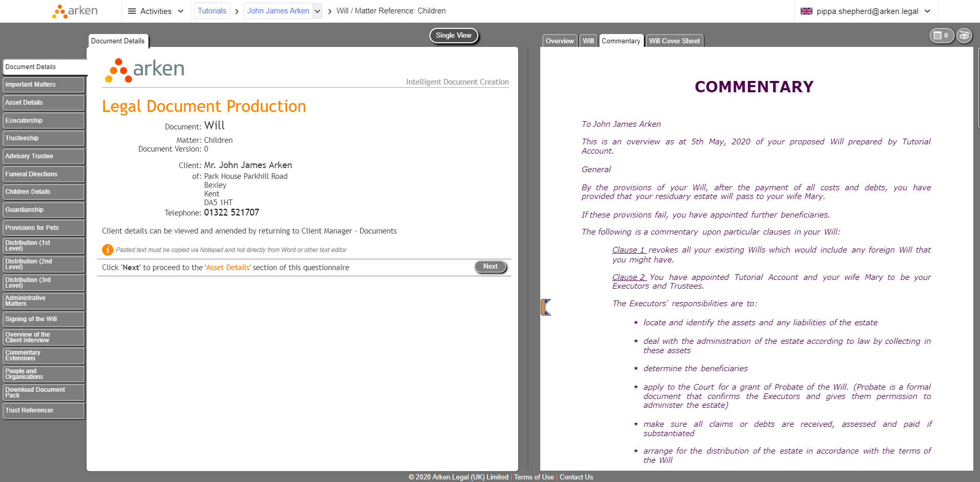
Task: Click the orange info icon beside pasted text note
Action: point(107,250)
